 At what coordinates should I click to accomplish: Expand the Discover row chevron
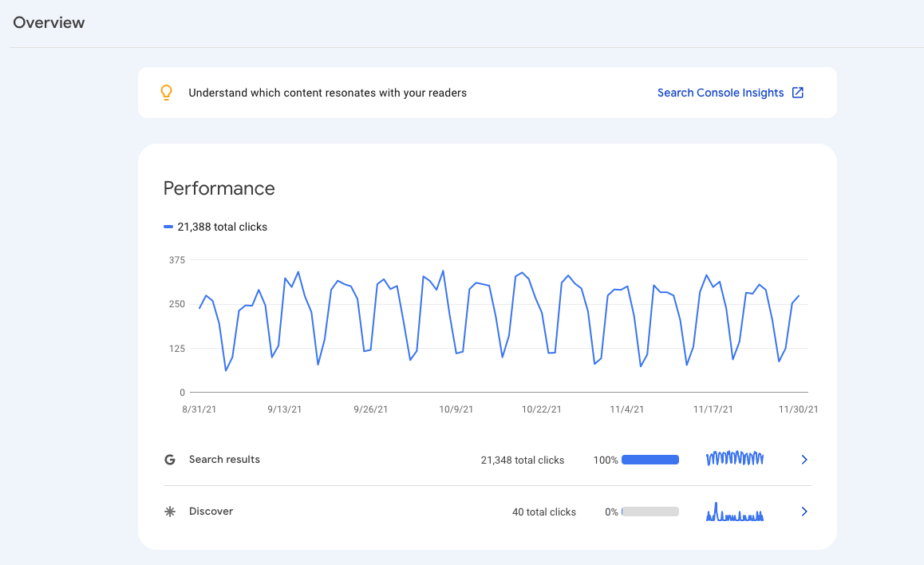coord(804,512)
